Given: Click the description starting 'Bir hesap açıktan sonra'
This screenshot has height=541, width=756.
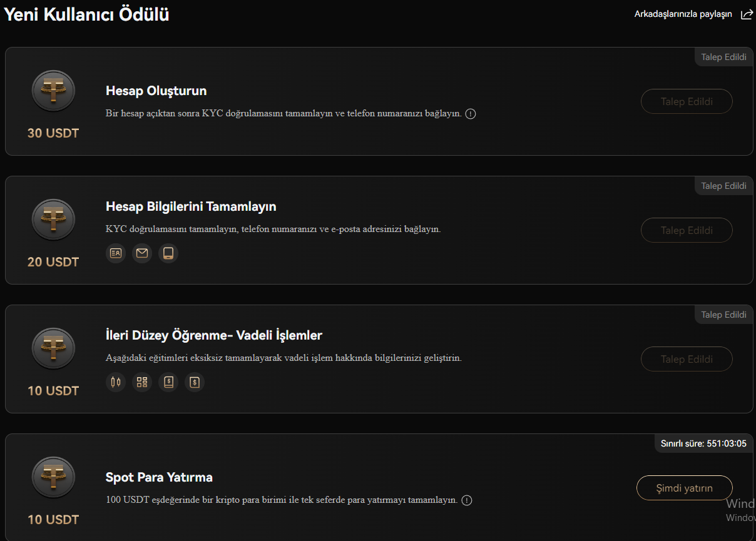Looking at the screenshot, I should (283, 114).
